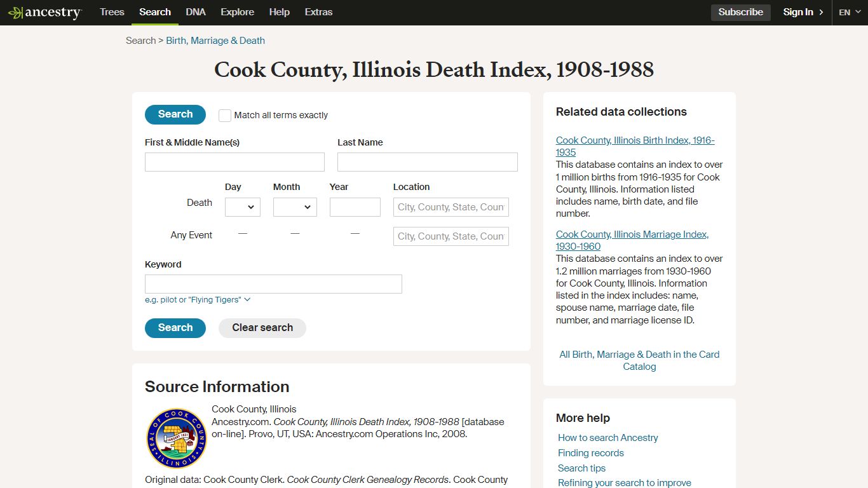Screen dimensions: 868x488
Task: Select the Source Information heading
Action: click(217, 386)
